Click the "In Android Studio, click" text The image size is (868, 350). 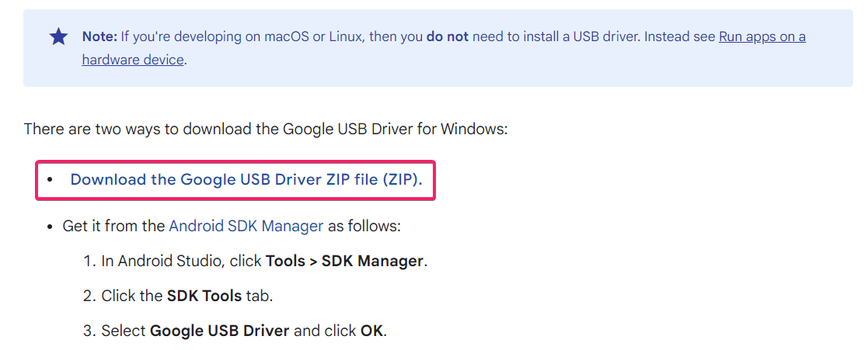182,261
